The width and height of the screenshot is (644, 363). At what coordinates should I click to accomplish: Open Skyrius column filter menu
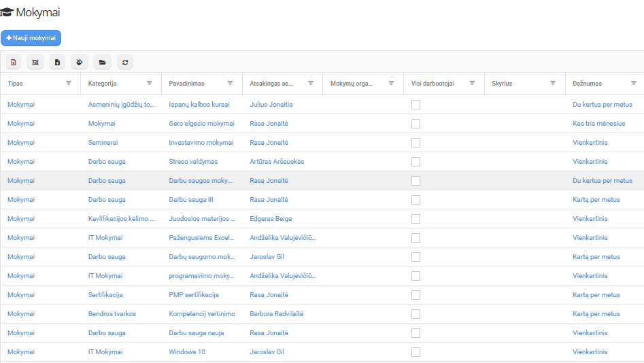(x=553, y=83)
